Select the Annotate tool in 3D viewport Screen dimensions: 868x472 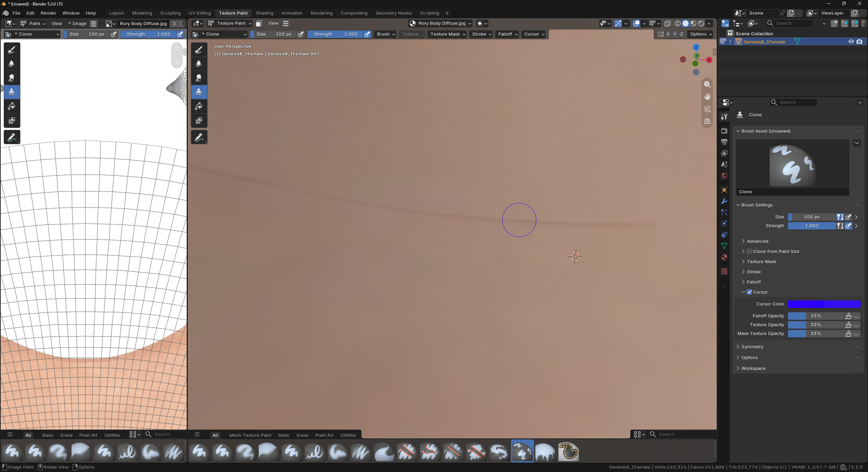pyautogui.click(x=199, y=137)
